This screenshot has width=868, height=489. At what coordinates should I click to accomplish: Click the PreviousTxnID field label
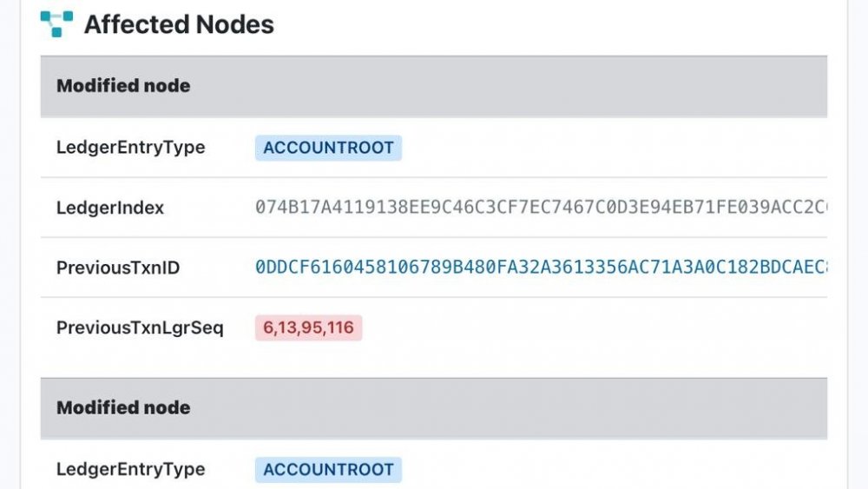pos(118,268)
